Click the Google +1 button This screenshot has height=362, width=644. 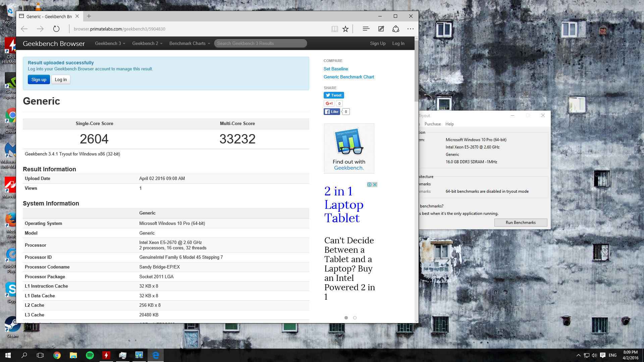click(329, 103)
